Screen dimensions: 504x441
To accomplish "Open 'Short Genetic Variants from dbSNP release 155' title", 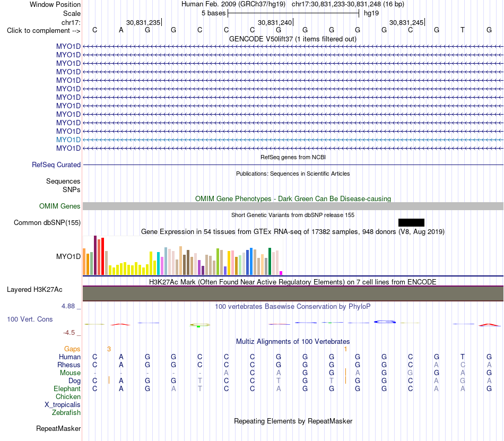I will [x=293, y=215].
